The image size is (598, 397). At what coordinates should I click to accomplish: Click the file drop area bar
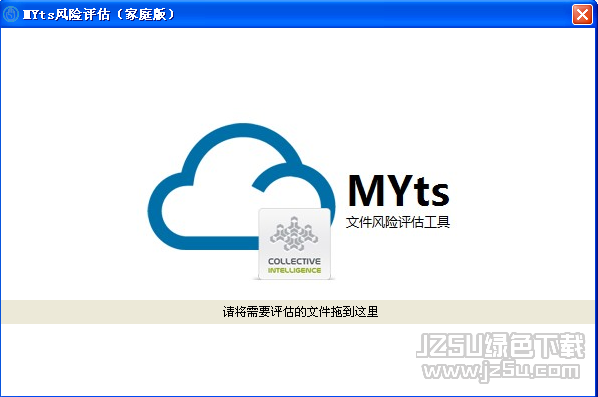point(299,312)
